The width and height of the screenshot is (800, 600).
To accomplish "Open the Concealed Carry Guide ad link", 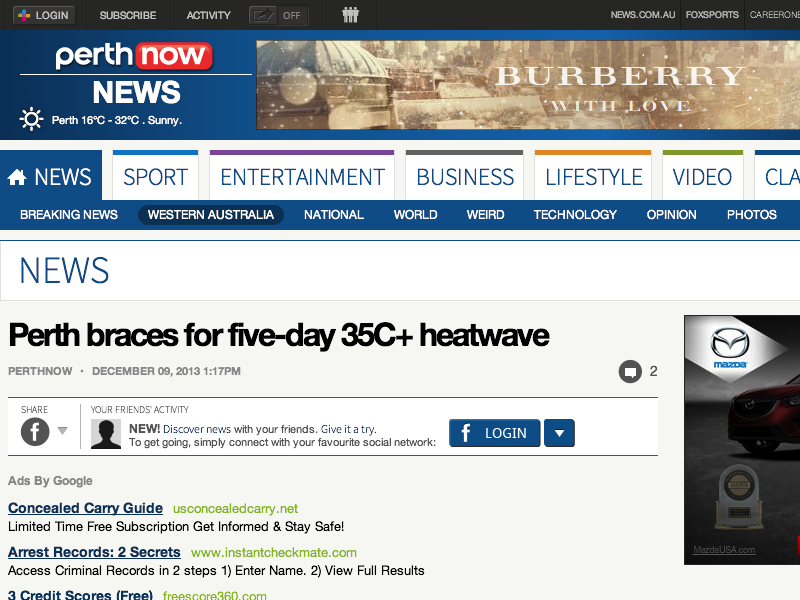I will tap(85, 508).
